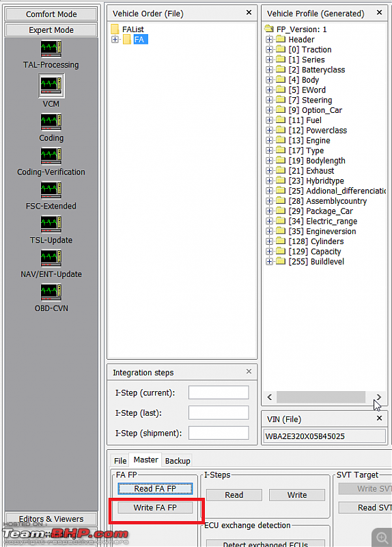Expand the [13] Engine node

coord(269,141)
